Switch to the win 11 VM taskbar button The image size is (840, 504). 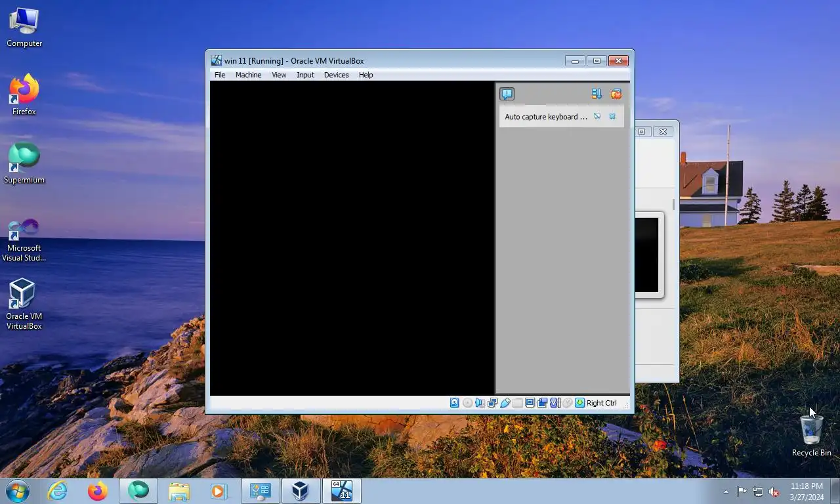click(x=342, y=491)
